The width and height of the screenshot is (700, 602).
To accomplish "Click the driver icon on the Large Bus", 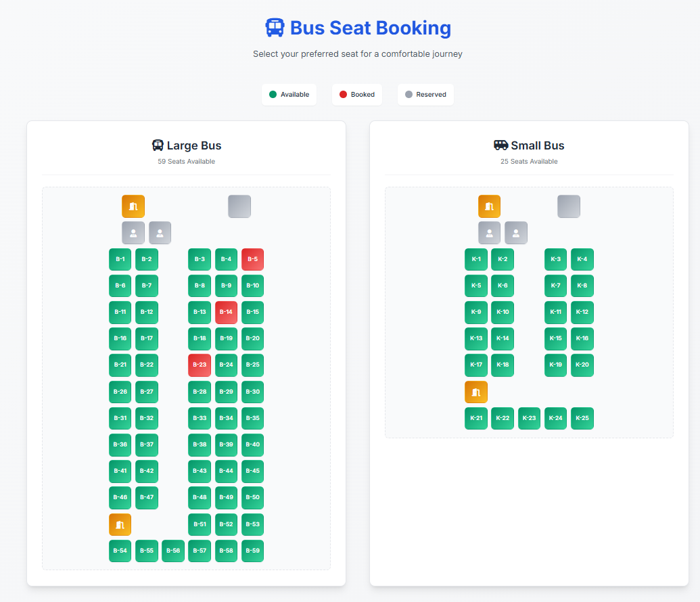I will click(x=133, y=206).
